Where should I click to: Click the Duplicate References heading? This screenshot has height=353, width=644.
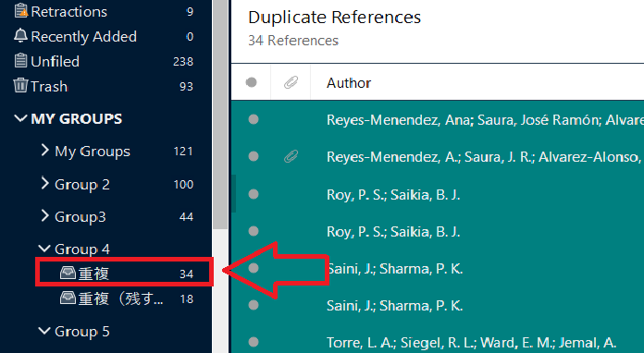coord(334,18)
